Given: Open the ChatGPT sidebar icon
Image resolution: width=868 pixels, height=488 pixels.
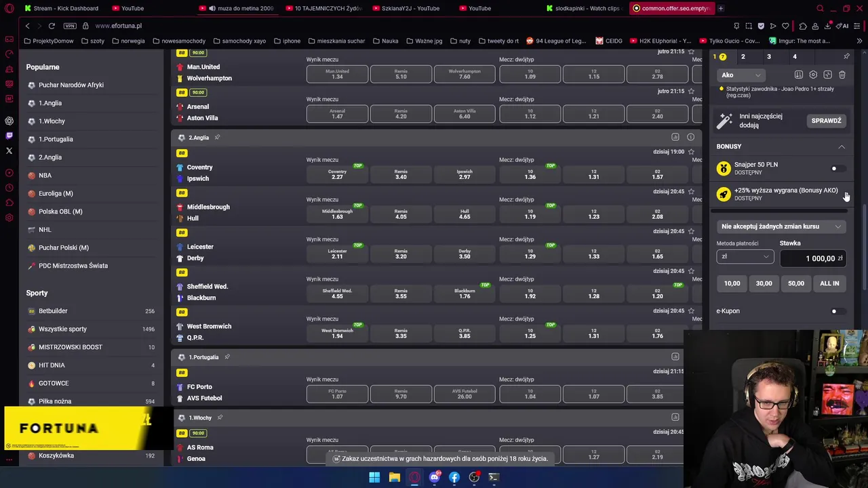Looking at the screenshot, I should (x=9, y=121).
